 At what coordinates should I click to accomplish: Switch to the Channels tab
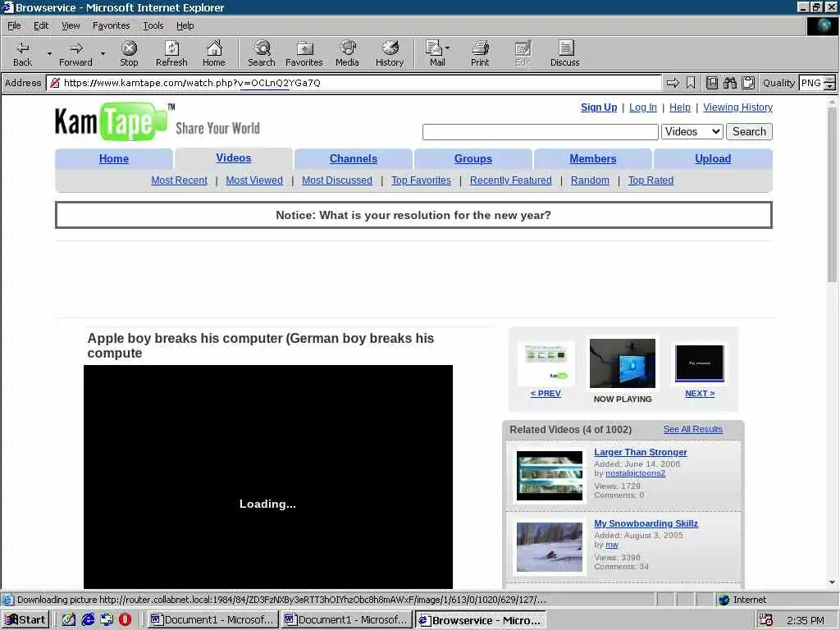tap(353, 158)
